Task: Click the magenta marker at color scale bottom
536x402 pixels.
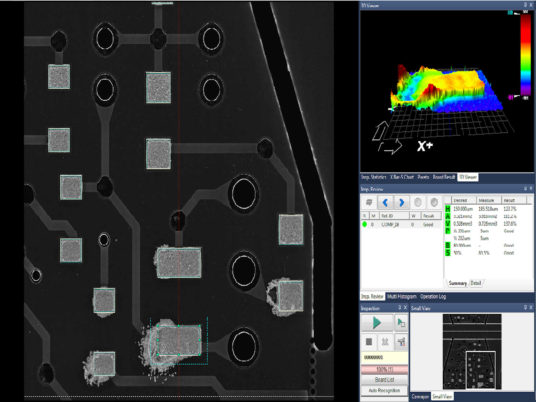Action: tap(511, 97)
